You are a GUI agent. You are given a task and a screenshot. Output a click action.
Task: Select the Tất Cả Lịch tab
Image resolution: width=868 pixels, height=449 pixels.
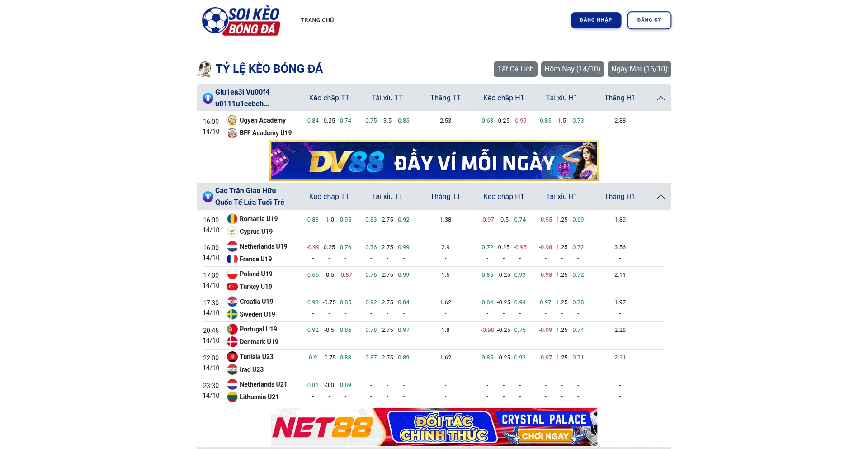[x=515, y=69]
